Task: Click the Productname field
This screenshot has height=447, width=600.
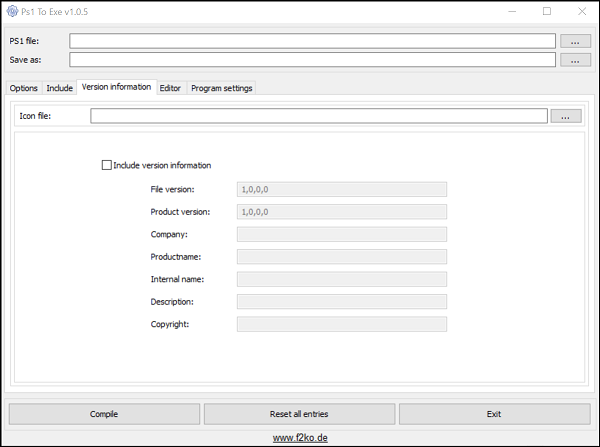Action: (x=342, y=257)
